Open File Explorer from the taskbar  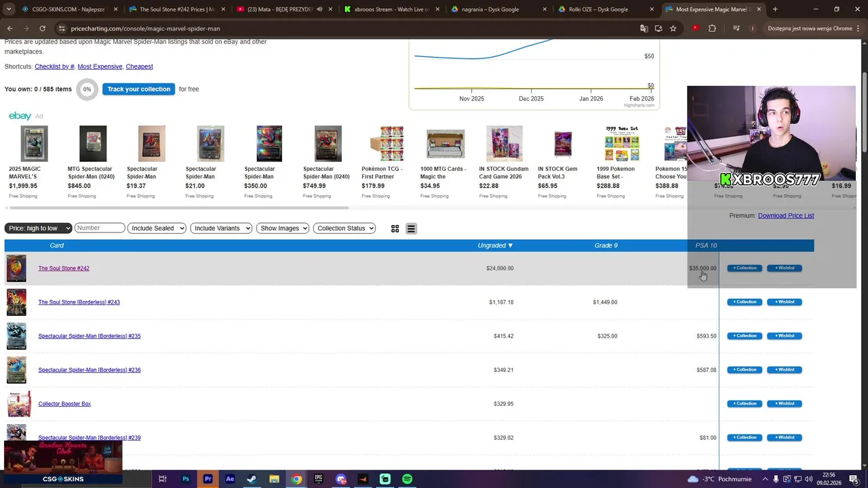click(x=274, y=479)
